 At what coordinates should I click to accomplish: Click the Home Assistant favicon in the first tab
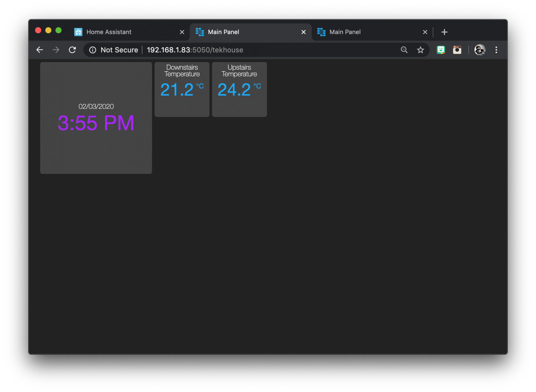[x=78, y=32]
